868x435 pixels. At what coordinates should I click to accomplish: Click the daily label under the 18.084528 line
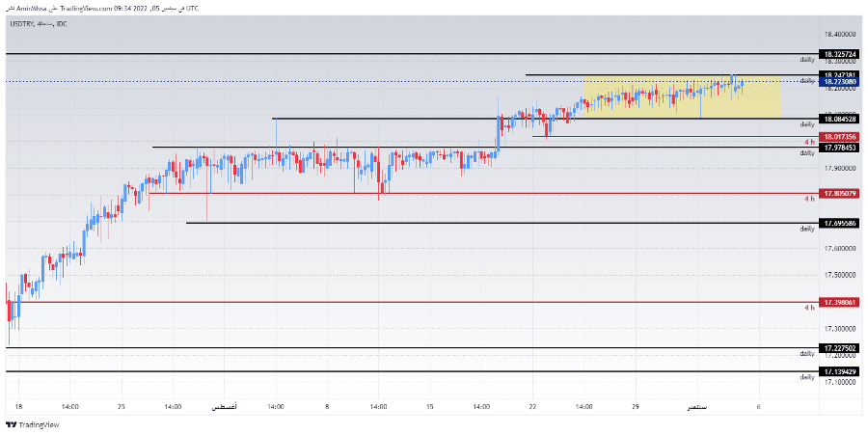(x=807, y=124)
